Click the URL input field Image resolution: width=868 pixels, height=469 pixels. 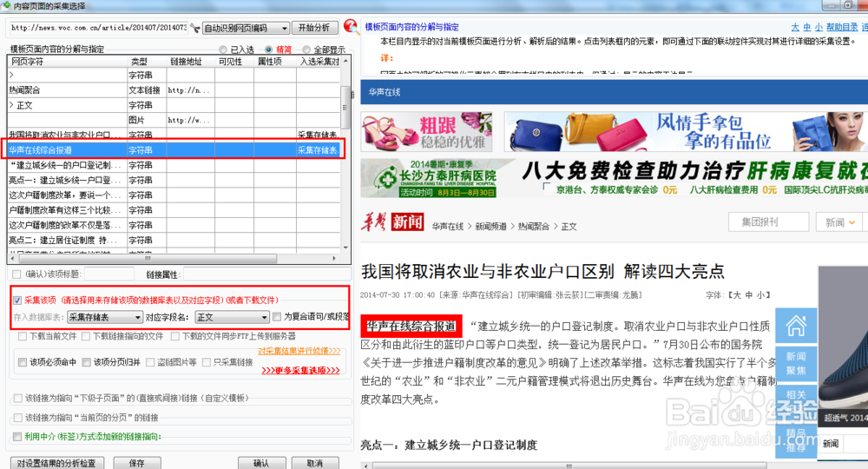click(x=99, y=28)
